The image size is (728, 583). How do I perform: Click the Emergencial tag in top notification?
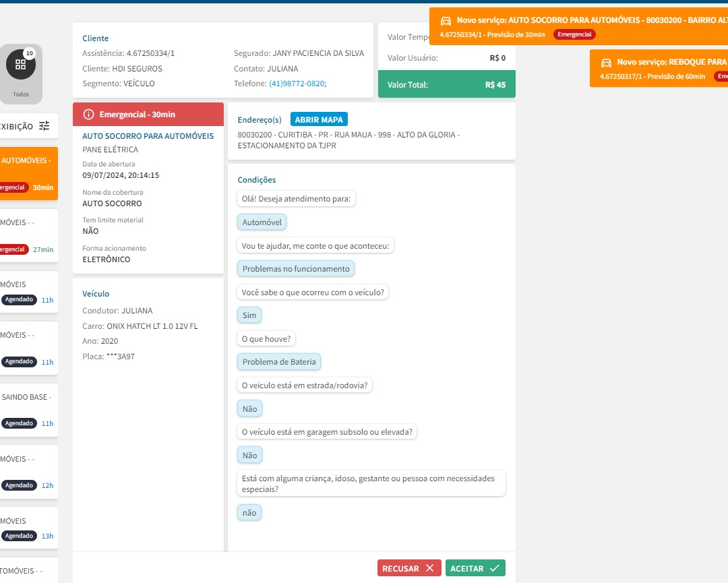574,34
